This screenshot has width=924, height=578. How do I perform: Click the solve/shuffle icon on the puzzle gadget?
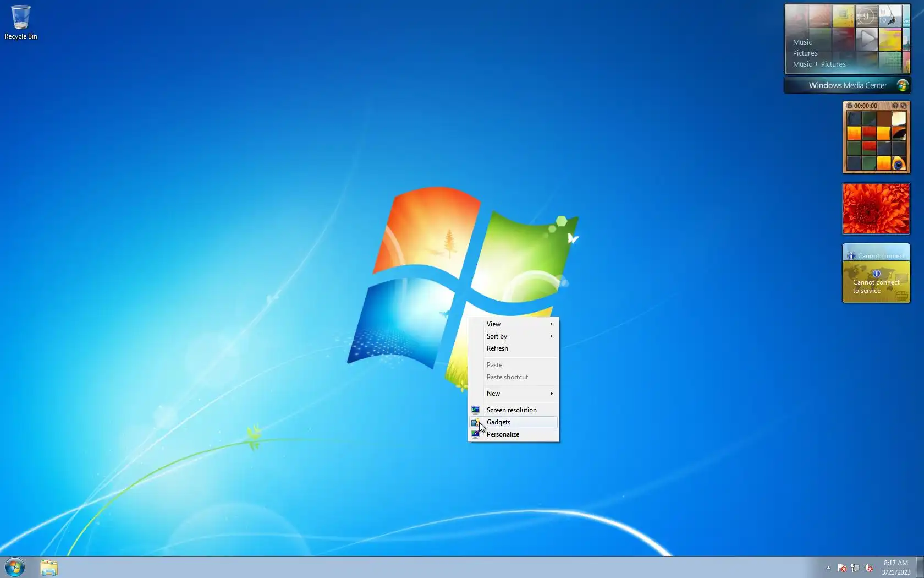(x=903, y=106)
